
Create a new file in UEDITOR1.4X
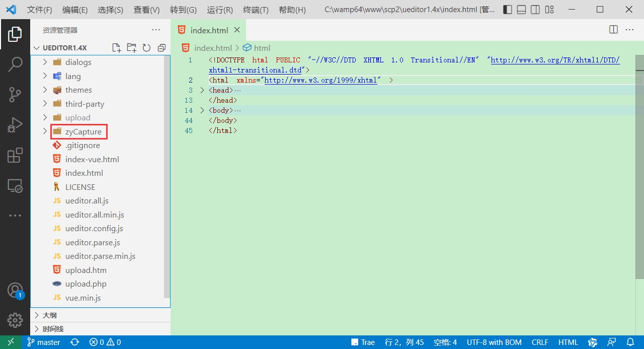[x=117, y=48]
